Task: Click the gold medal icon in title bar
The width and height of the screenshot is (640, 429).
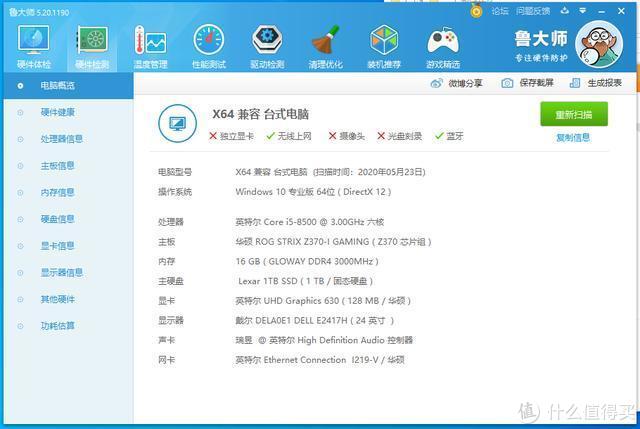Action: (476, 11)
